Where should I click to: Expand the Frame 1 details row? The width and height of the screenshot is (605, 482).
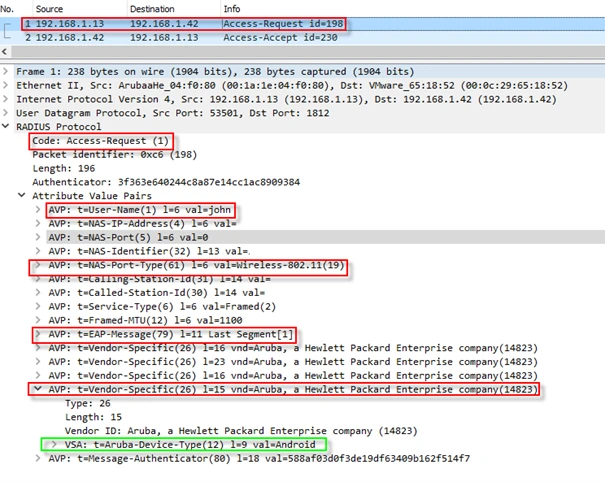click(8, 72)
